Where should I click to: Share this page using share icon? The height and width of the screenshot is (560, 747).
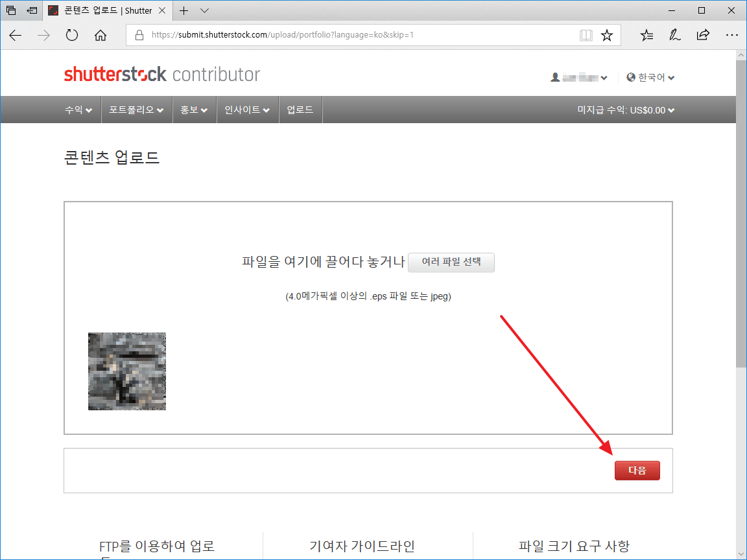point(703,36)
